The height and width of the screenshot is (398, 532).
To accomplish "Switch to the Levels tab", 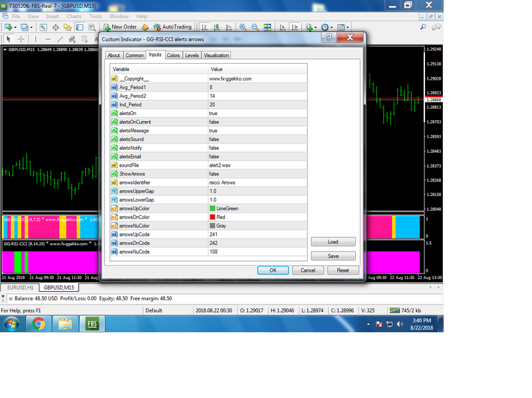I will (192, 55).
